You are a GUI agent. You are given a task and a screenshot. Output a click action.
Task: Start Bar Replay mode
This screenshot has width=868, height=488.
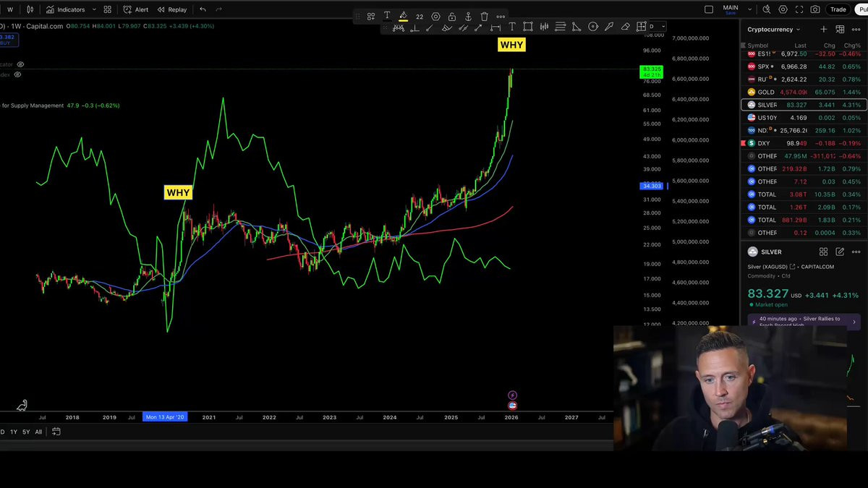172,9
